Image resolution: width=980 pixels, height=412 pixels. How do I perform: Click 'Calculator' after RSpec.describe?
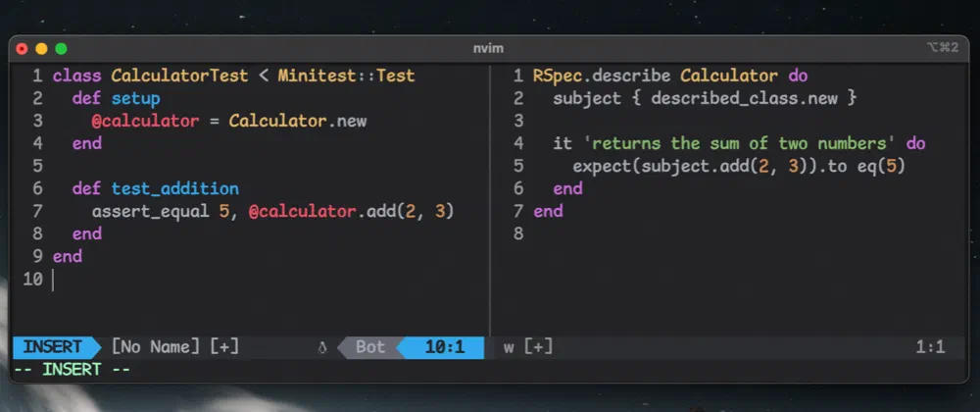click(729, 77)
